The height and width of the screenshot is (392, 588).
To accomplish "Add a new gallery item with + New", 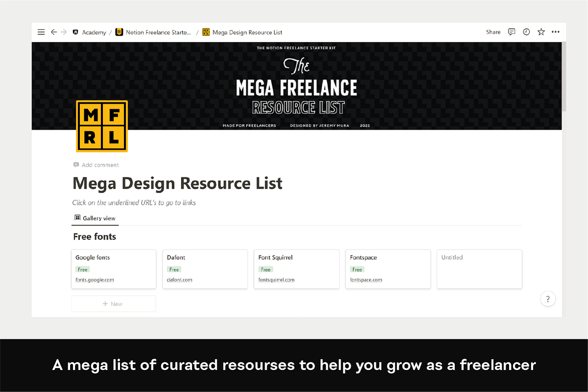I will 113,304.
